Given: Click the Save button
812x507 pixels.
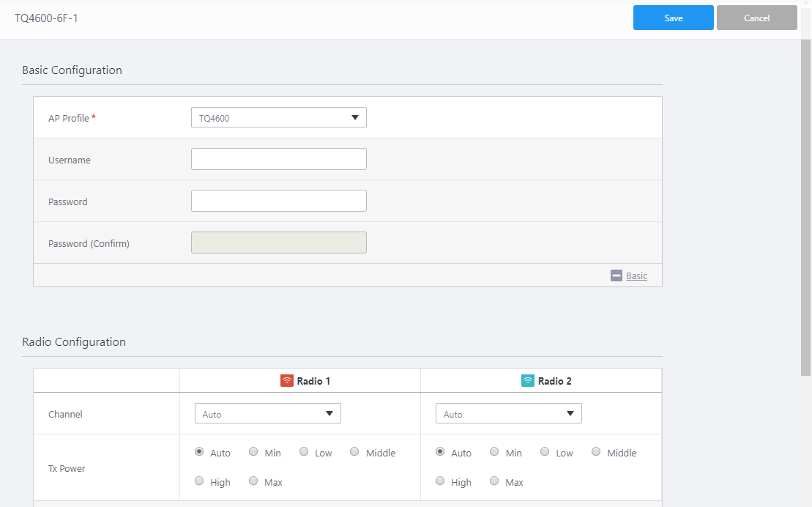Looking at the screenshot, I should point(673,18).
